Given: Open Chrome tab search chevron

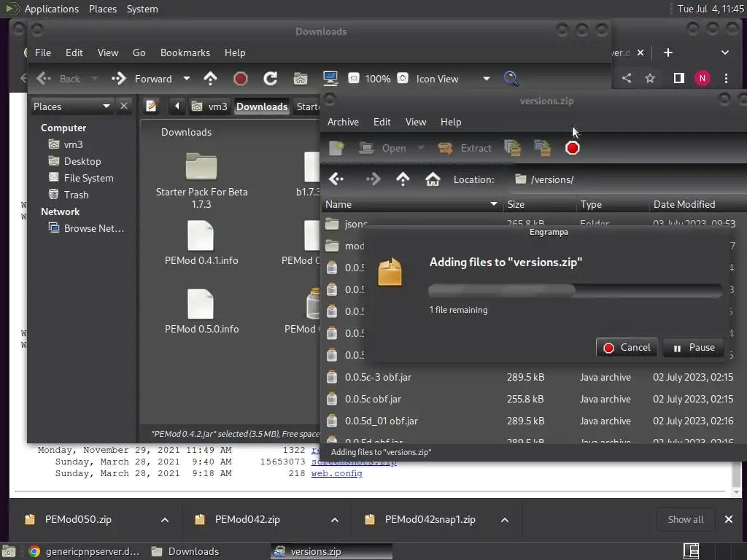Looking at the screenshot, I should [x=724, y=52].
